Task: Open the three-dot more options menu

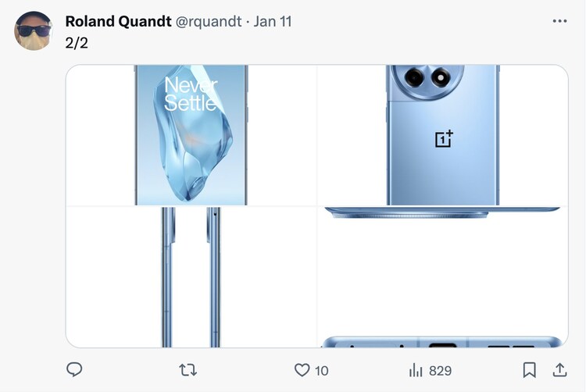Action: tap(559, 21)
